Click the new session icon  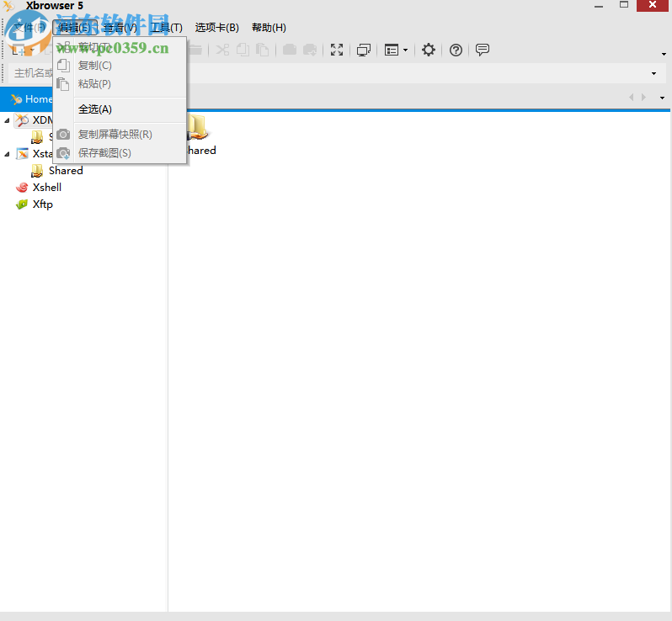[x=19, y=50]
